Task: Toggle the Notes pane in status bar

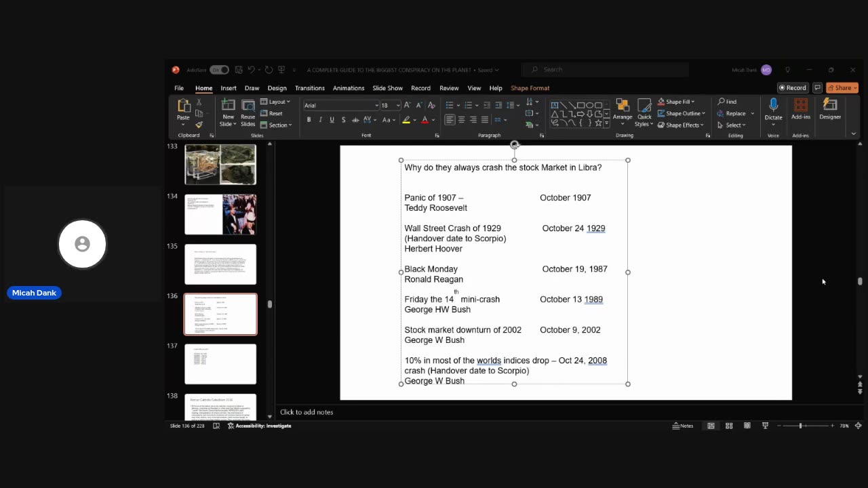Action: (x=683, y=426)
